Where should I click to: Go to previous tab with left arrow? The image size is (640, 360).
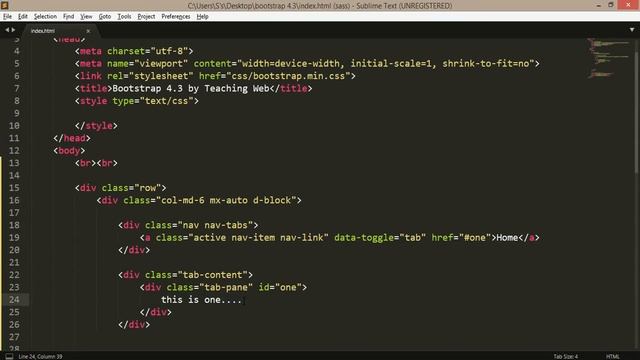tap(7, 30)
